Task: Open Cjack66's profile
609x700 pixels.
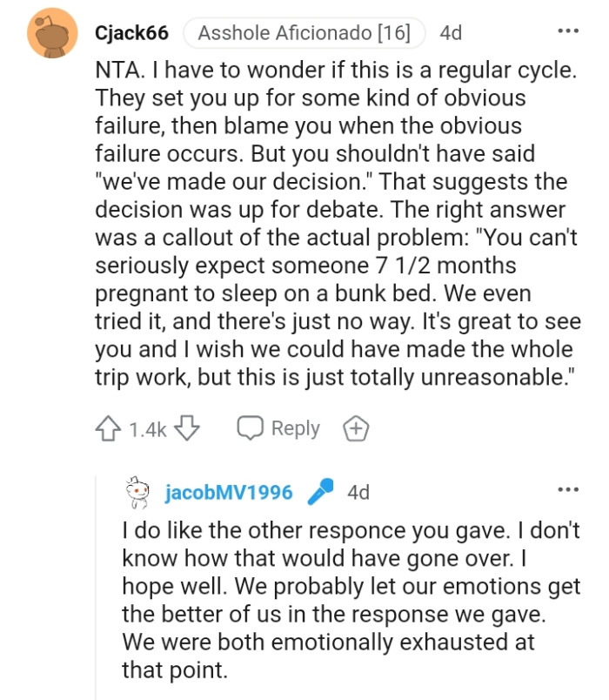Action: pos(132,33)
